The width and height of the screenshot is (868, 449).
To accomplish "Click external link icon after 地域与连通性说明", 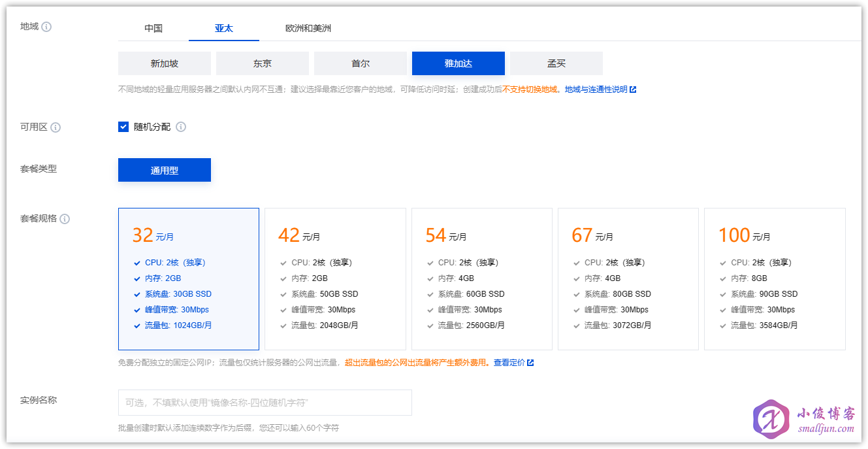I will click(633, 90).
